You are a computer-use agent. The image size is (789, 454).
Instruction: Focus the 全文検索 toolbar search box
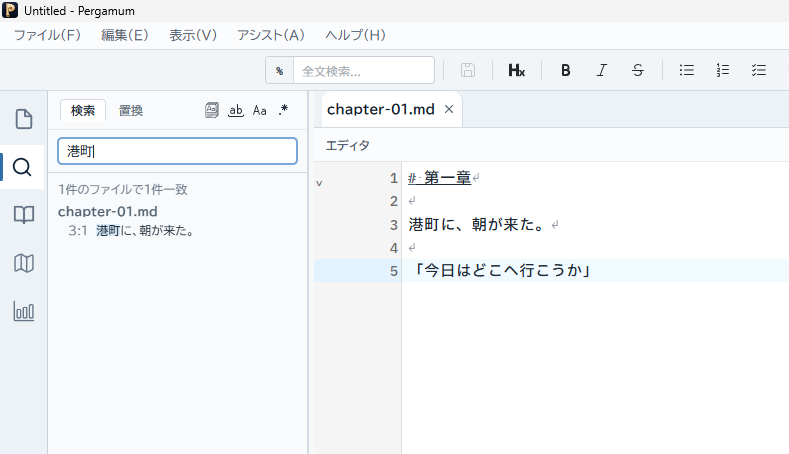point(364,71)
